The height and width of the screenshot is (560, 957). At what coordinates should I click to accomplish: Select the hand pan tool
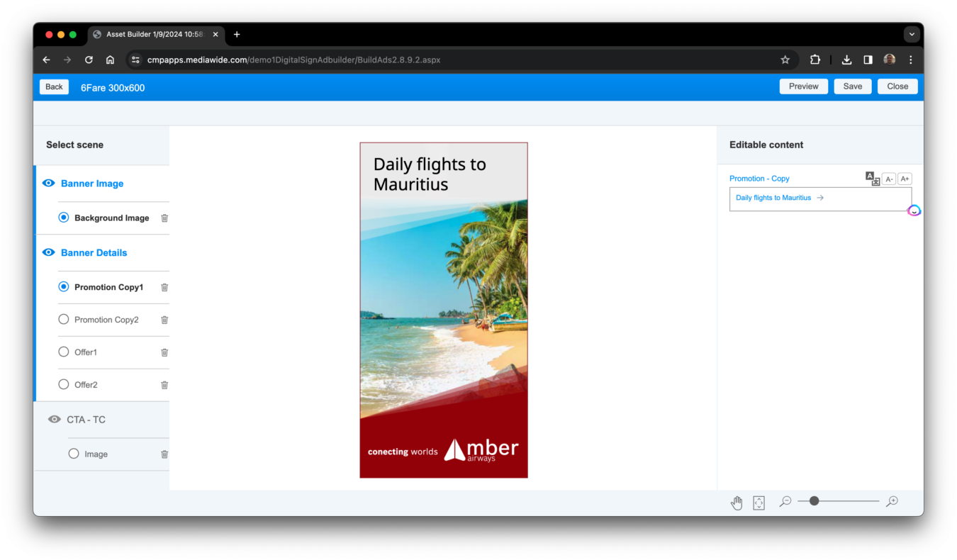click(737, 502)
